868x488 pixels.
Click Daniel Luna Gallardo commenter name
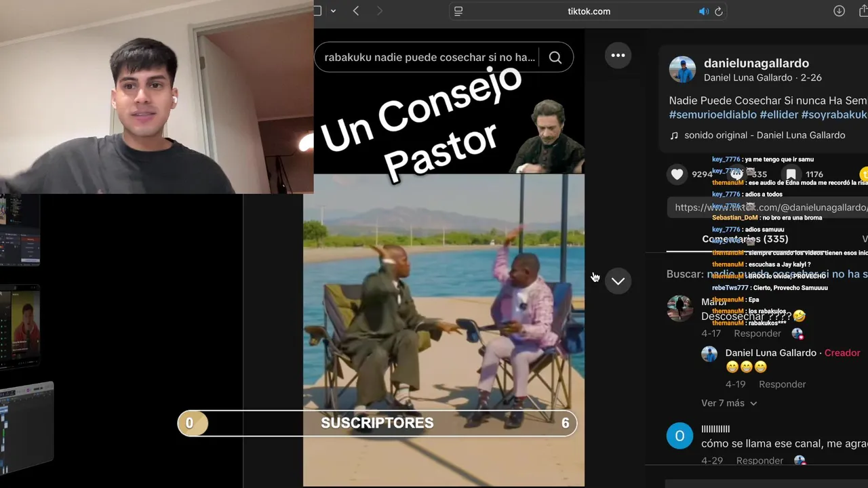770,353
